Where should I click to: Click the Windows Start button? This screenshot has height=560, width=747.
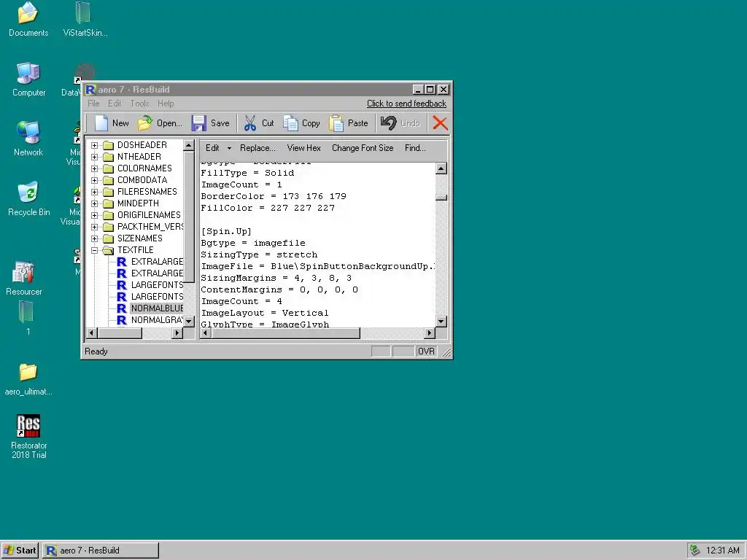pyautogui.click(x=20, y=551)
